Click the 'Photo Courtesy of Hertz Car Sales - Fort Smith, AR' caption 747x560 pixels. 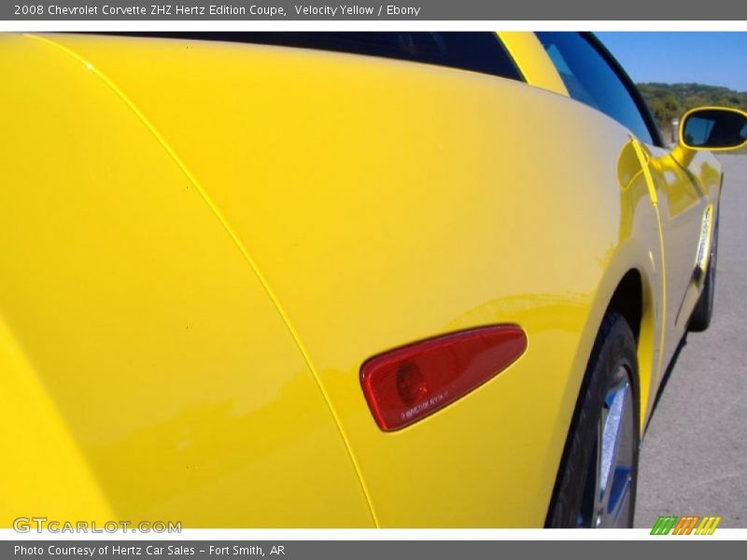[x=149, y=551]
